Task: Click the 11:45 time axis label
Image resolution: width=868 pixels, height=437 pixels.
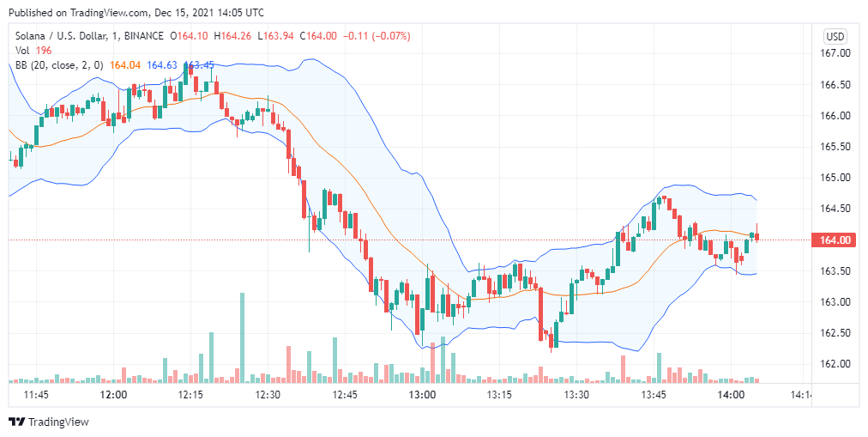Action: click(x=37, y=395)
